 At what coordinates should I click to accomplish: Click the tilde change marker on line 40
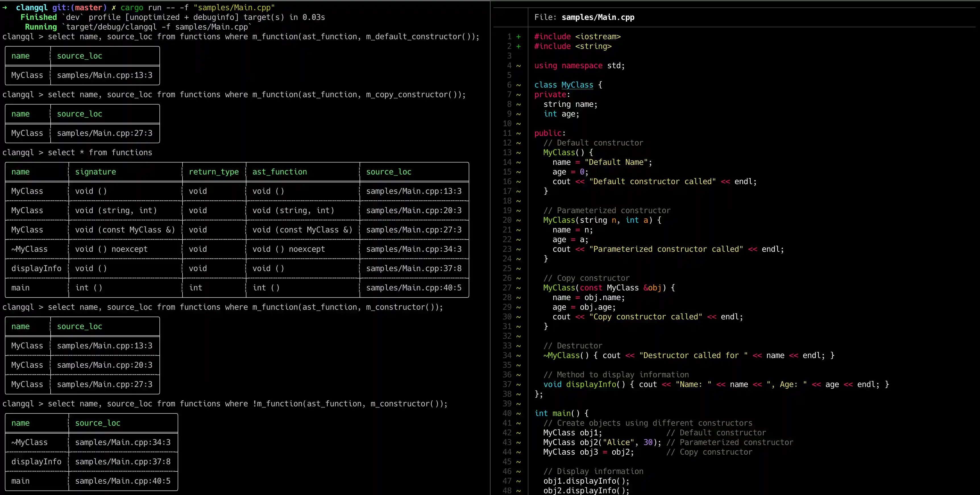pos(518,413)
